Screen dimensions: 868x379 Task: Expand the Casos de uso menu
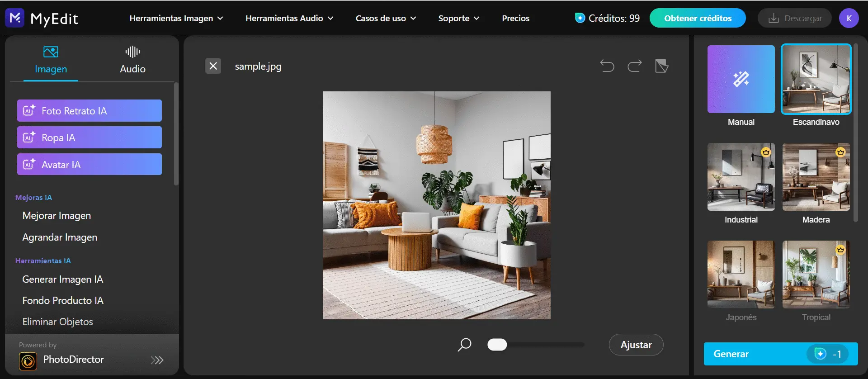click(386, 18)
